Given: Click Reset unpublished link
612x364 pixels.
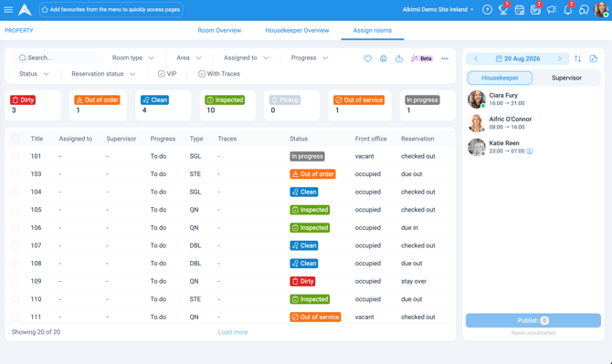Looking at the screenshot, I should tap(533, 333).
